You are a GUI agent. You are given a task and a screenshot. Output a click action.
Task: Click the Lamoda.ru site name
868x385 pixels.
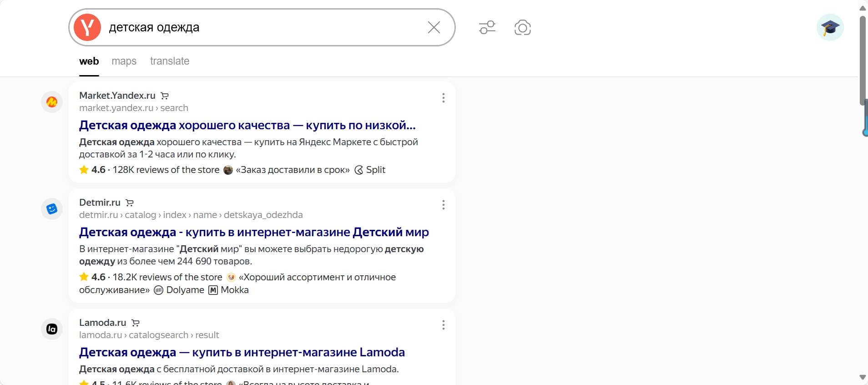pyautogui.click(x=103, y=323)
